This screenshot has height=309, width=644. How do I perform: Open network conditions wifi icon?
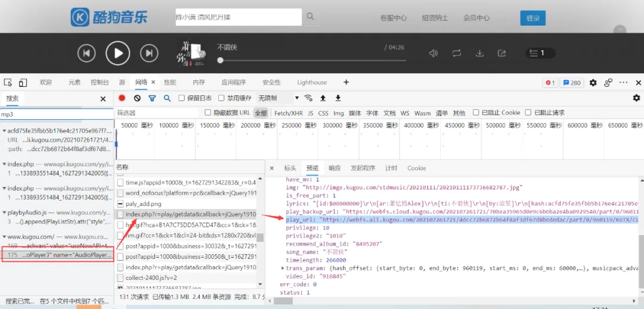click(308, 98)
